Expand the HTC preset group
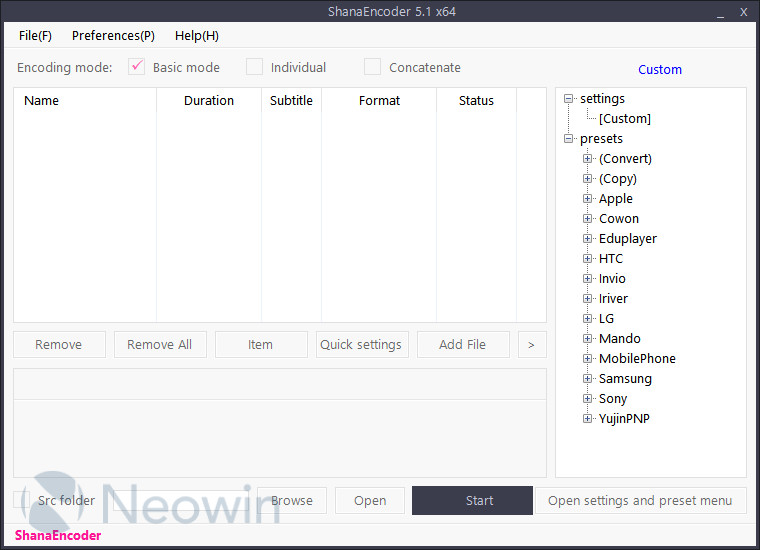The width and height of the screenshot is (760, 550). [x=587, y=258]
